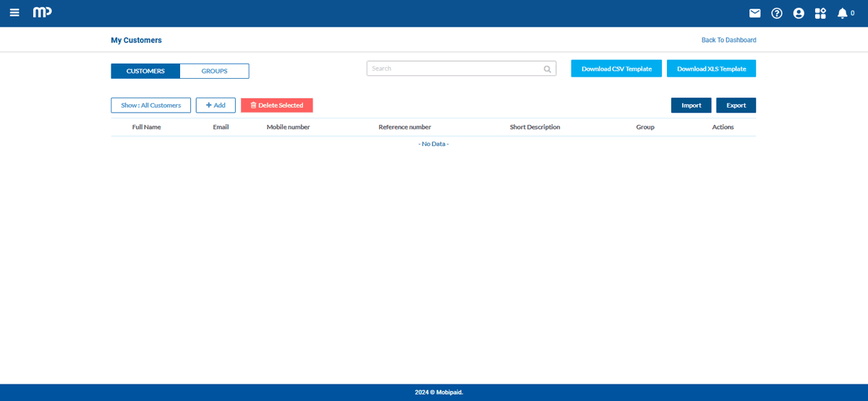Download the CSV template

click(x=616, y=69)
